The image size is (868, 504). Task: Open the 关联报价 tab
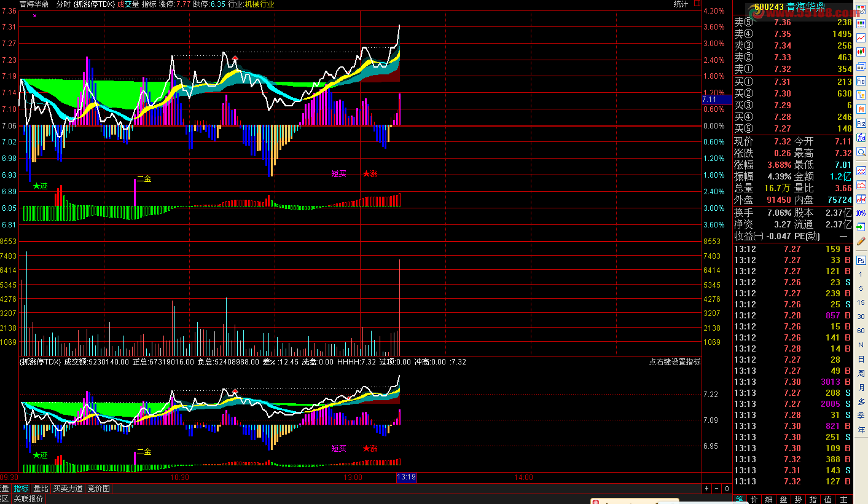click(29, 499)
